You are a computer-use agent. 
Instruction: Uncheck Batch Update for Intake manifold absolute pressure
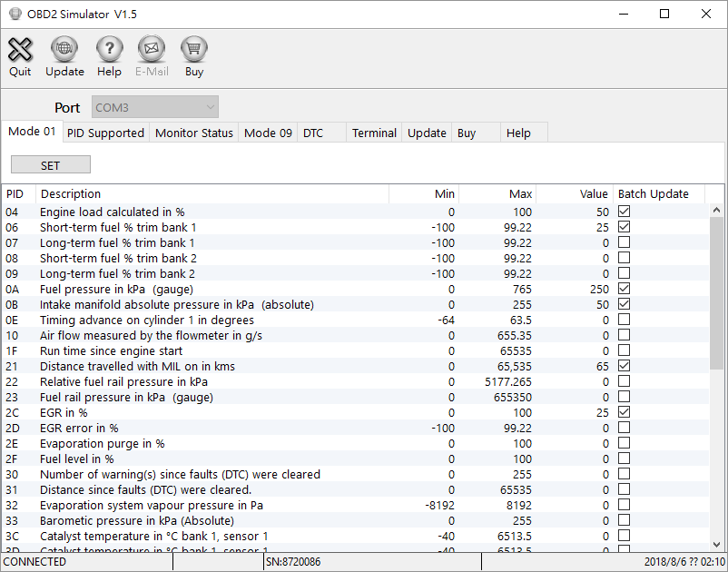tap(624, 303)
